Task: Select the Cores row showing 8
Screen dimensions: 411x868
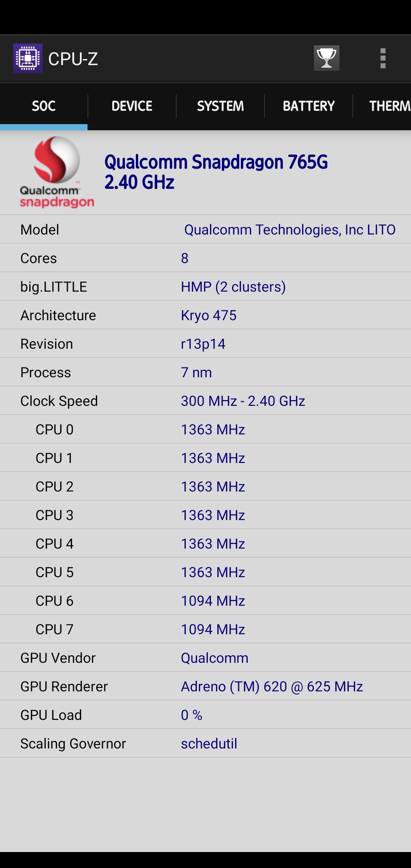Action: [x=205, y=258]
